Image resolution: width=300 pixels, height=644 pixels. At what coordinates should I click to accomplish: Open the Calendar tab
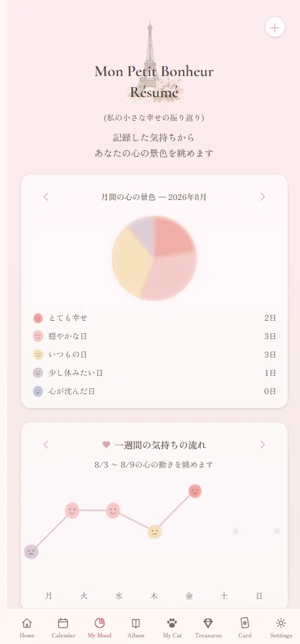point(63,628)
